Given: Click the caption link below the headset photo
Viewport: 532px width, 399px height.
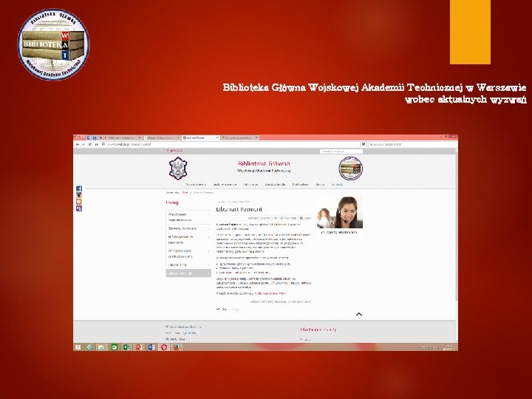Looking at the screenshot, I should pyautogui.click(x=339, y=233).
